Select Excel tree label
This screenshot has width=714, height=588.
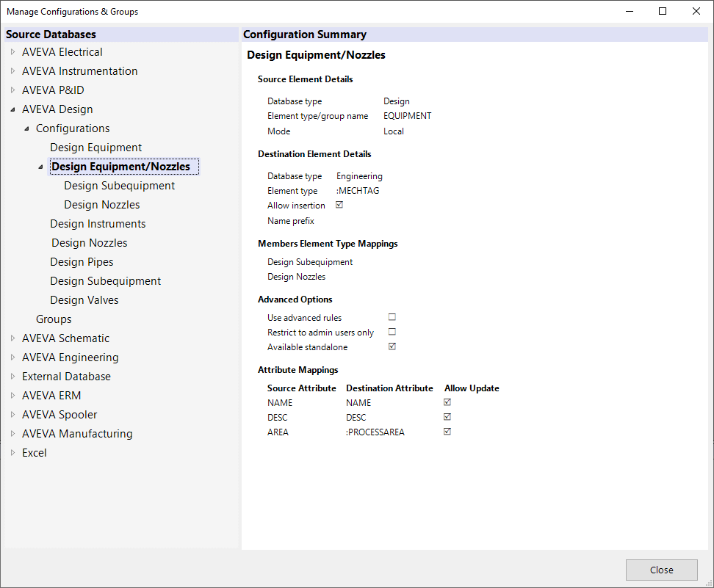tap(34, 453)
